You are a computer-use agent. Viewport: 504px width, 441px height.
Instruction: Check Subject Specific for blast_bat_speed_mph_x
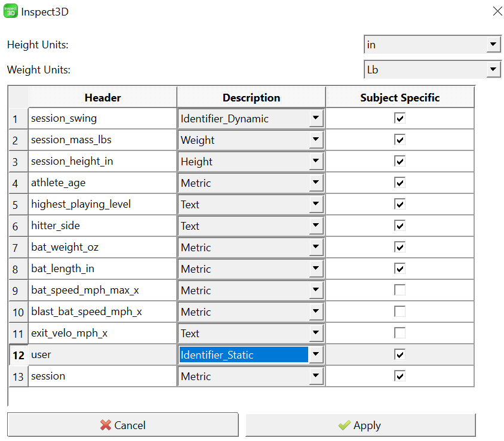point(399,312)
